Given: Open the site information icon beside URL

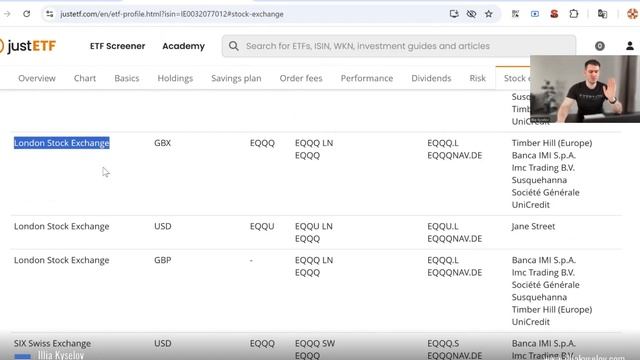Looking at the screenshot, I should (49, 14).
